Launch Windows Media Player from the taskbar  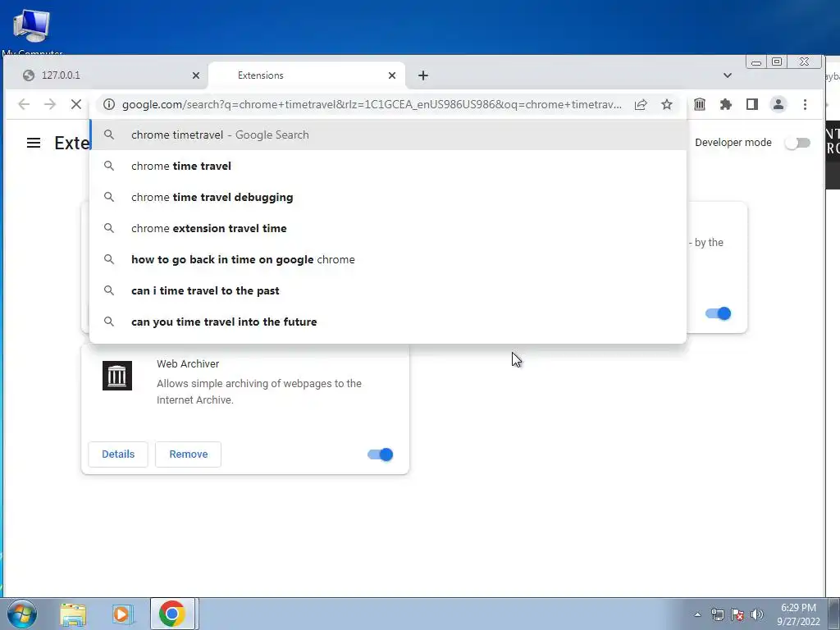coord(122,614)
